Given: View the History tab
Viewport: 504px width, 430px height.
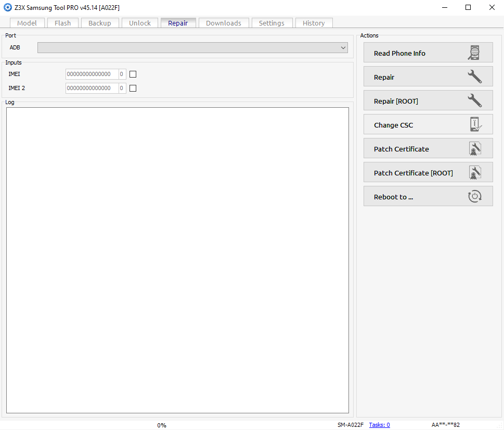Looking at the screenshot, I should point(314,23).
